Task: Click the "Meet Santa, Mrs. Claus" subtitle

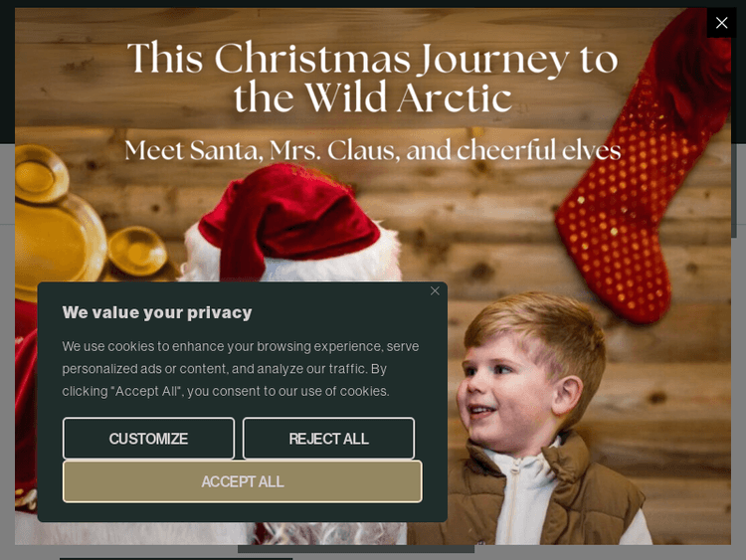Action: (373, 150)
